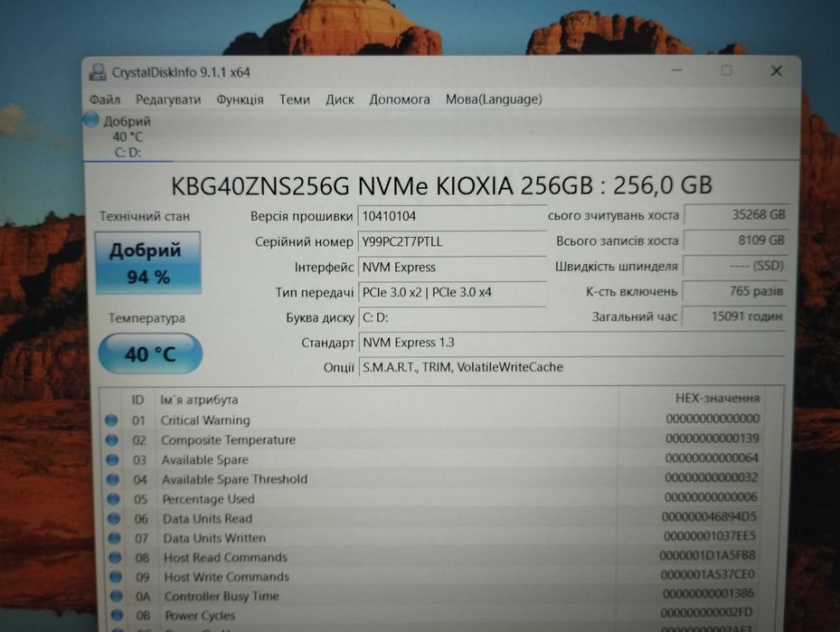The width and height of the screenshot is (840, 632).
Task: Click the S.M.A.R.T., TRIM options field
Action: (x=571, y=367)
